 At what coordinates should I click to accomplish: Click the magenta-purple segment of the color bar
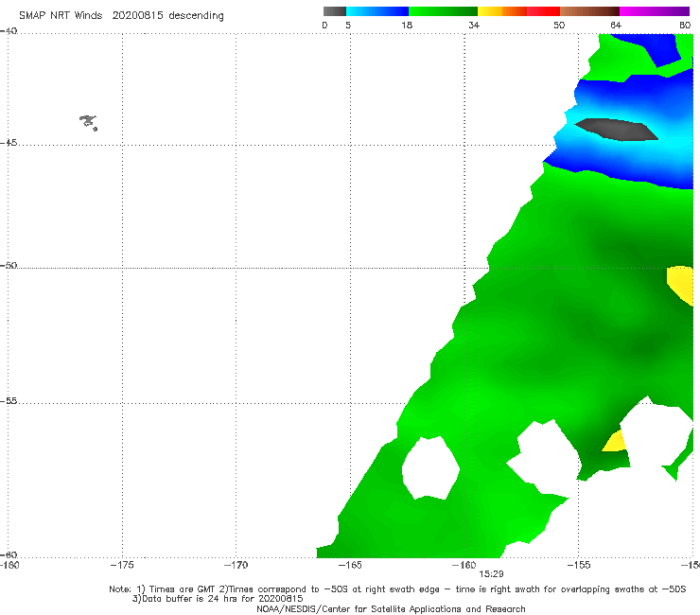[x=655, y=11]
